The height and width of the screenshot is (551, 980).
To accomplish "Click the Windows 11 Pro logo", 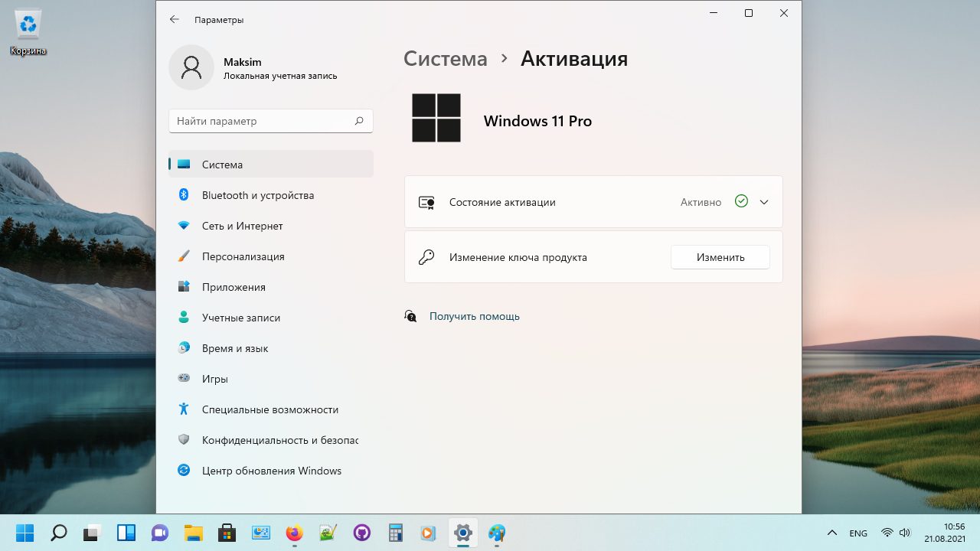I will tap(436, 118).
